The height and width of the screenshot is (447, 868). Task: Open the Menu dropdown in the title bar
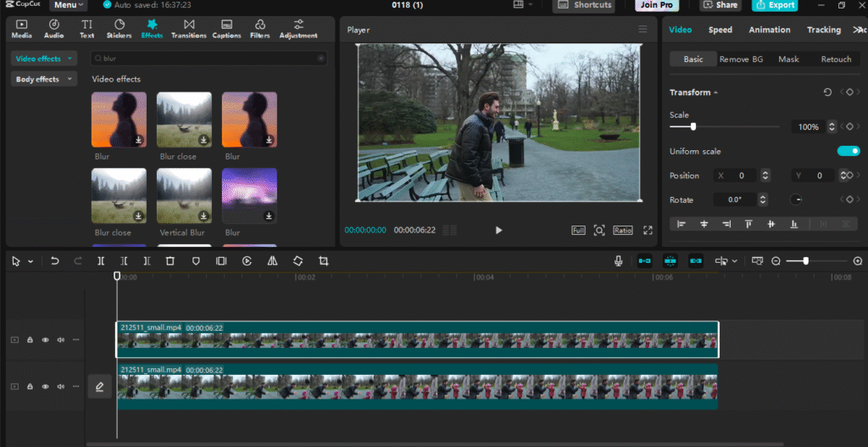pos(68,5)
